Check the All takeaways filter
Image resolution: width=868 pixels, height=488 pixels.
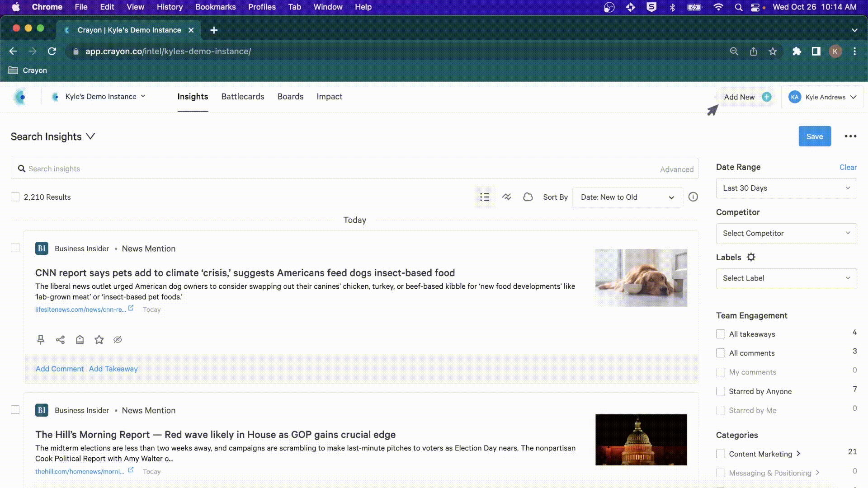coord(721,334)
